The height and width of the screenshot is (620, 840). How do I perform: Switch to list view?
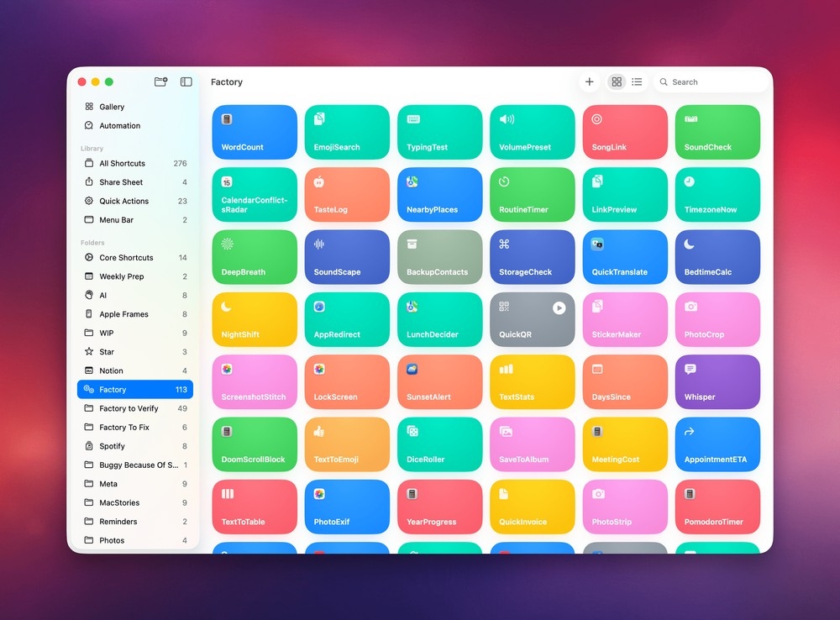[637, 81]
